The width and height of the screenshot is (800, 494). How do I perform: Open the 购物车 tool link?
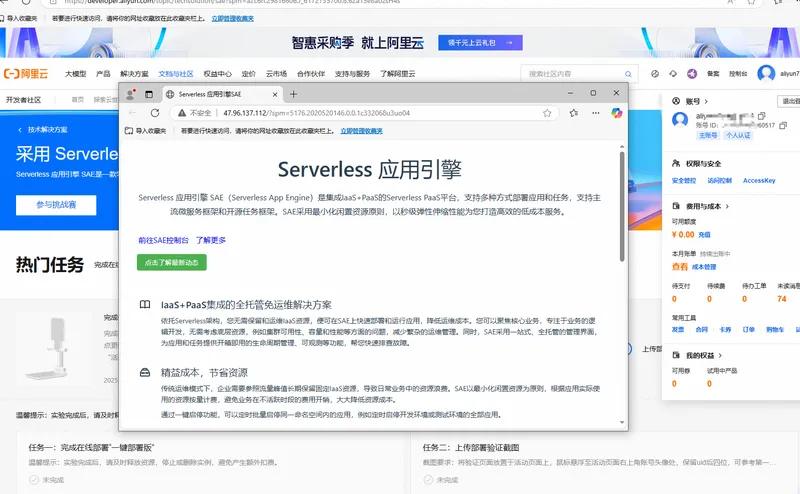775,330
